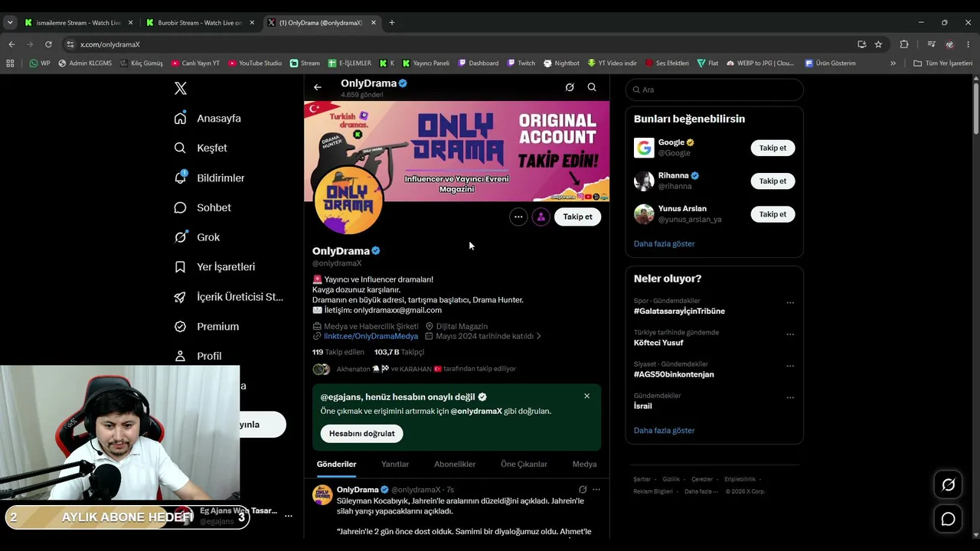Open Sohbet in the sidebar
The width and height of the screenshot is (980, 551).
tap(202, 207)
